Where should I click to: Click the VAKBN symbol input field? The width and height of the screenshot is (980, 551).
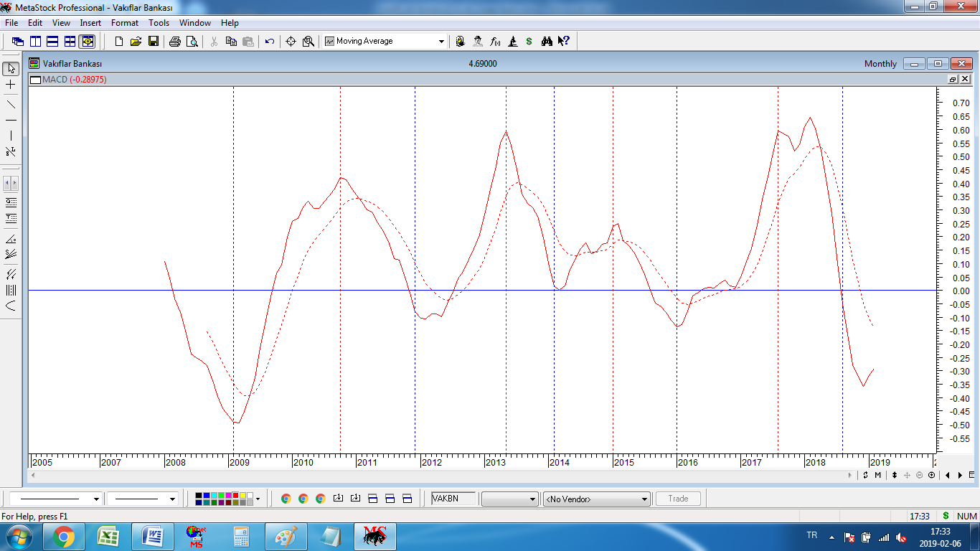coord(453,499)
